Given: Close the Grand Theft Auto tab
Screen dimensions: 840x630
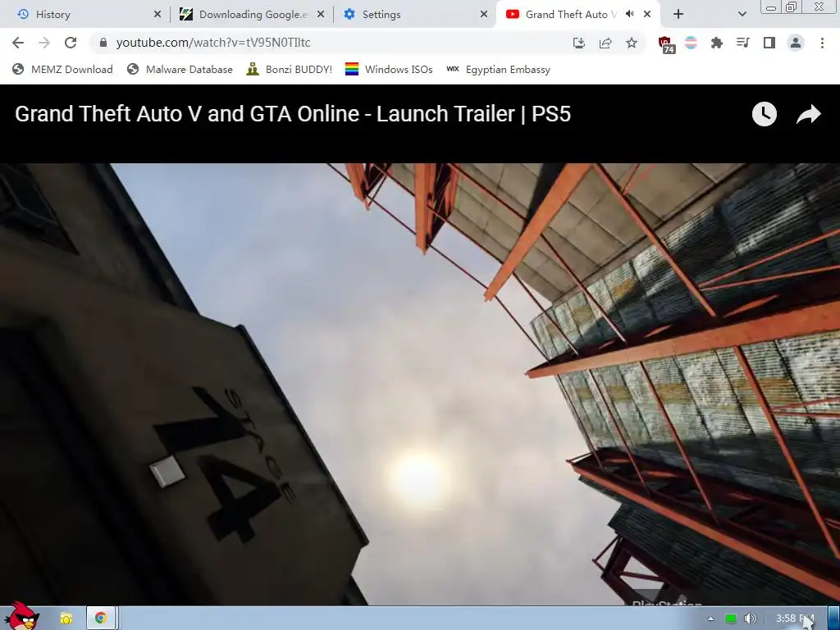Looking at the screenshot, I should pos(647,15).
